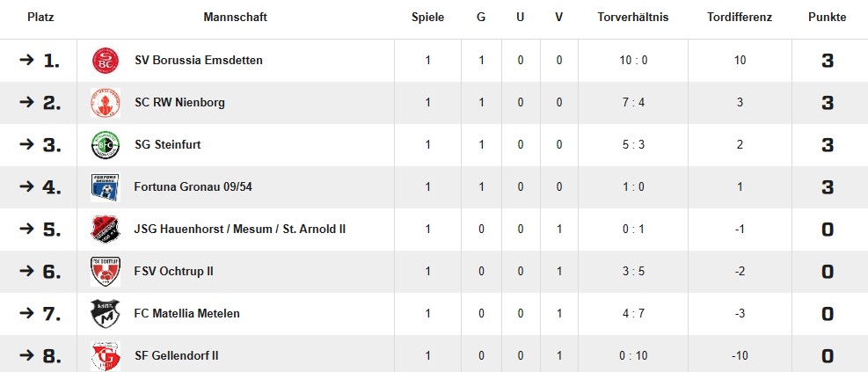Viewport: 868px width, 372px height.
Task: Select SG Steinfurt team name
Action: click(x=167, y=145)
